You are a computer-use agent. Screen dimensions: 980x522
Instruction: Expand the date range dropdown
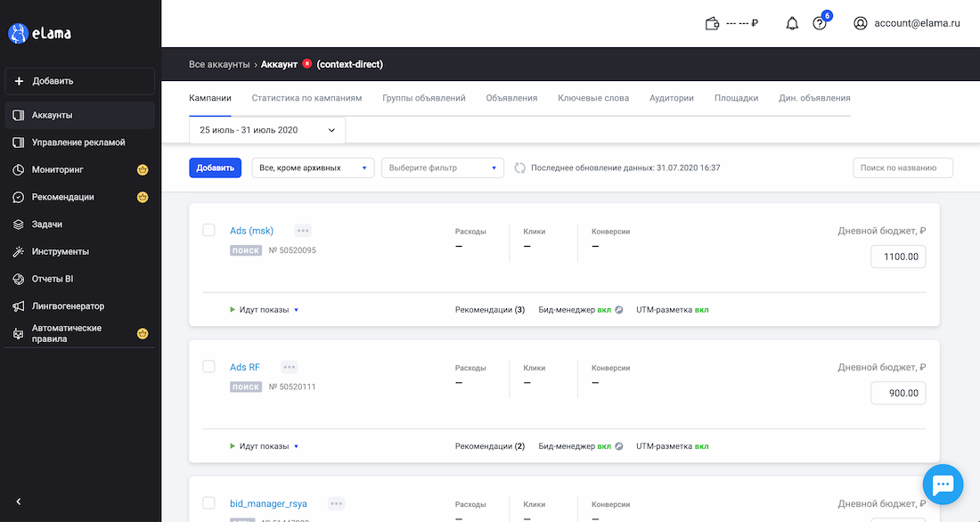pos(267,130)
